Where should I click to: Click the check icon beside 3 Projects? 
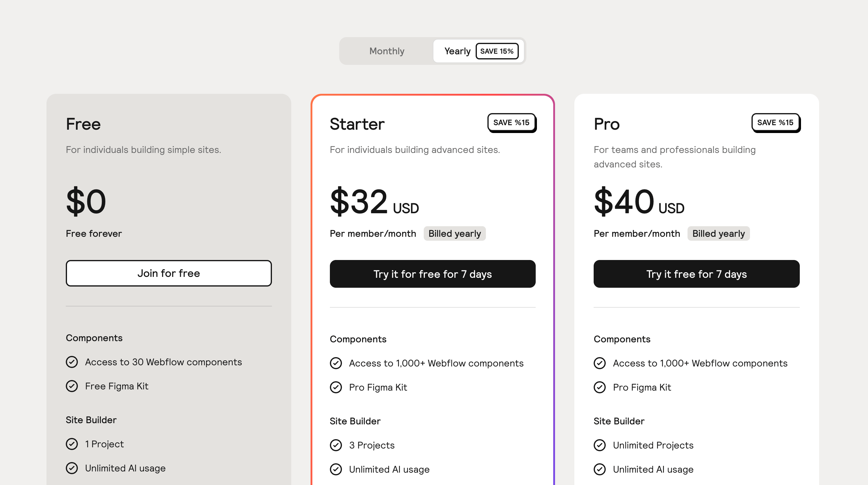click(336, 445)
